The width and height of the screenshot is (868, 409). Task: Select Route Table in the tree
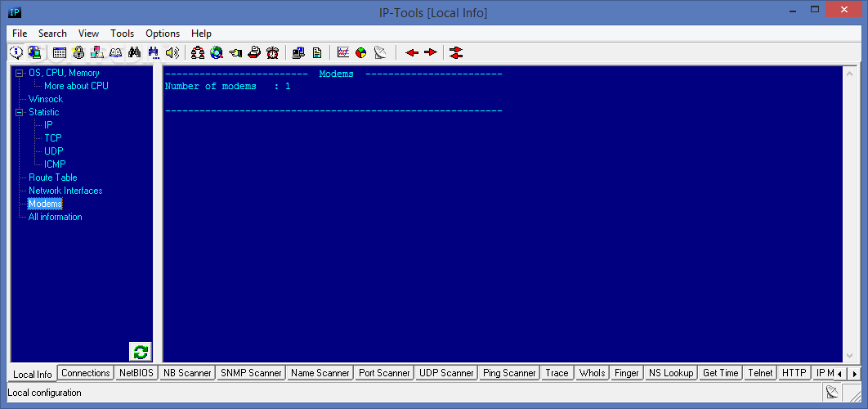(53, 178)
